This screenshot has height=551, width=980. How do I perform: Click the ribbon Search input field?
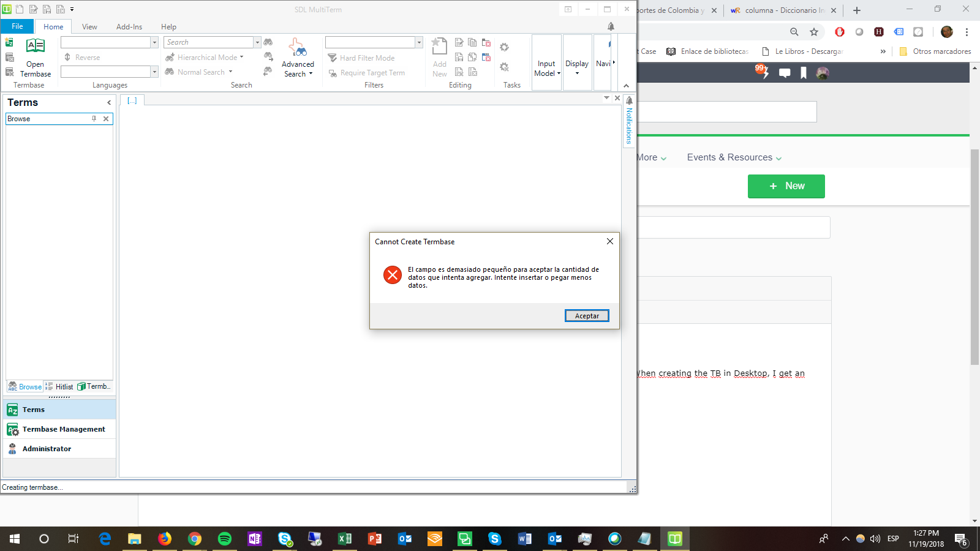(208, 42)
